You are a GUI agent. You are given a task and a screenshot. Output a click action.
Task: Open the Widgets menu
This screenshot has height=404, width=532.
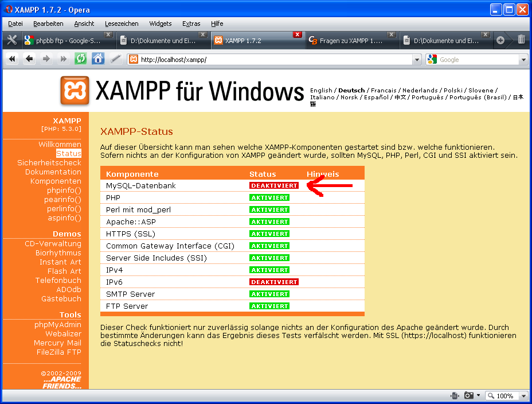(160, 24)
